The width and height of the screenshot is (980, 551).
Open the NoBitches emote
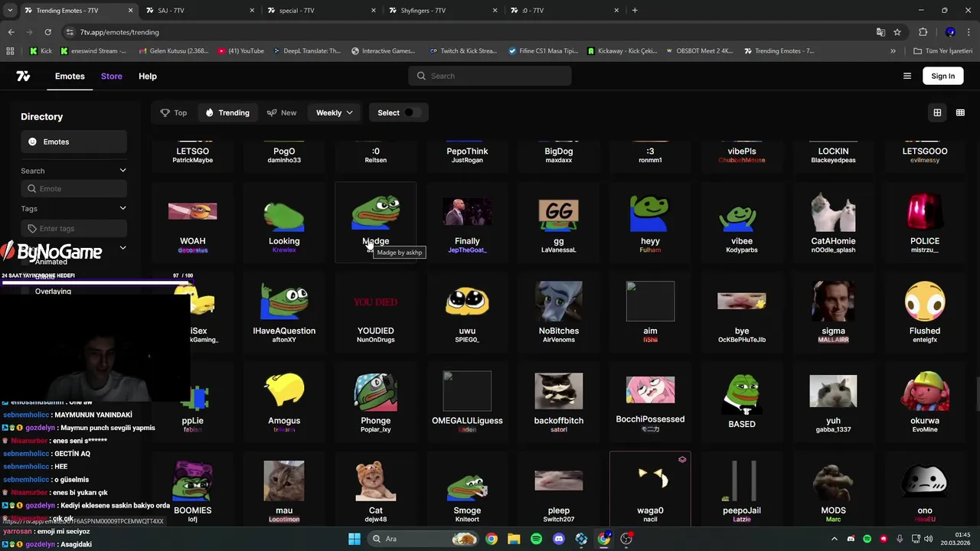tap(559, 312)
